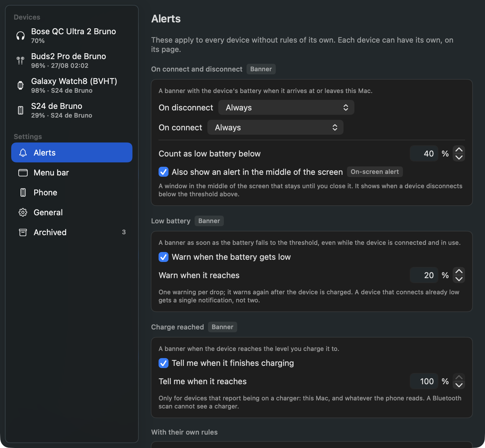Click the 'Count as low battery below' value field
Viewport: 485px width, 448px height.
pyautogui.click(x=424, y=154)
